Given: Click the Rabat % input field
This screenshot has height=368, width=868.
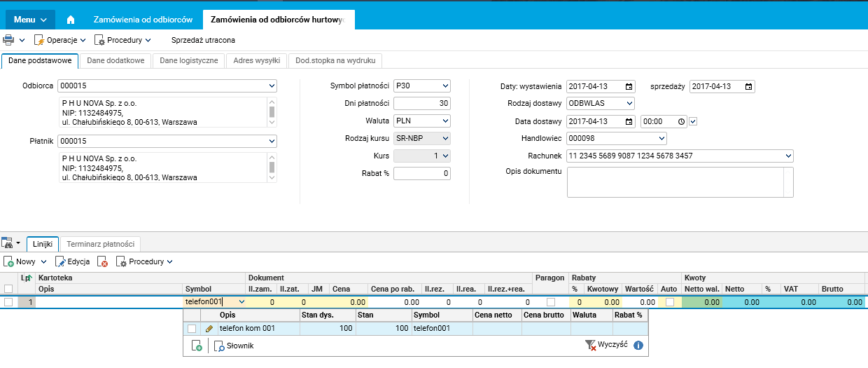Looking at the screenshot, I should coord(422,173).
